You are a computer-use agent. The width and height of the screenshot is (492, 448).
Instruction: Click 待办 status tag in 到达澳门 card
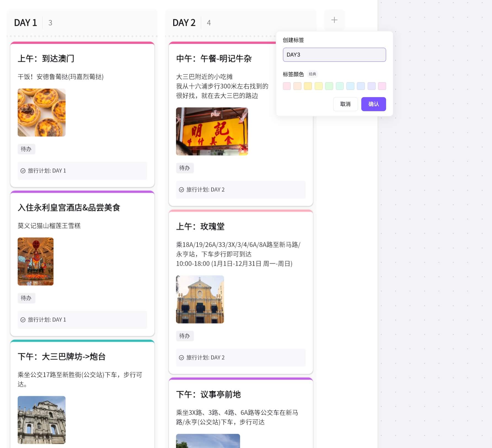coord(26,149)
